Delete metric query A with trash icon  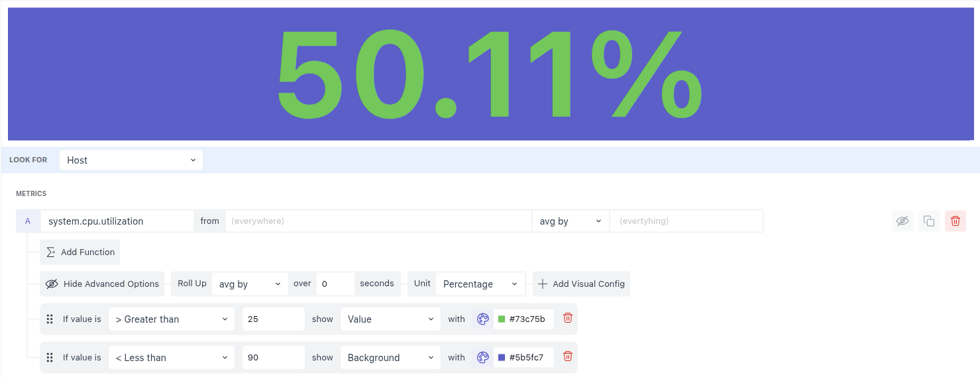[x=955, y=221]
